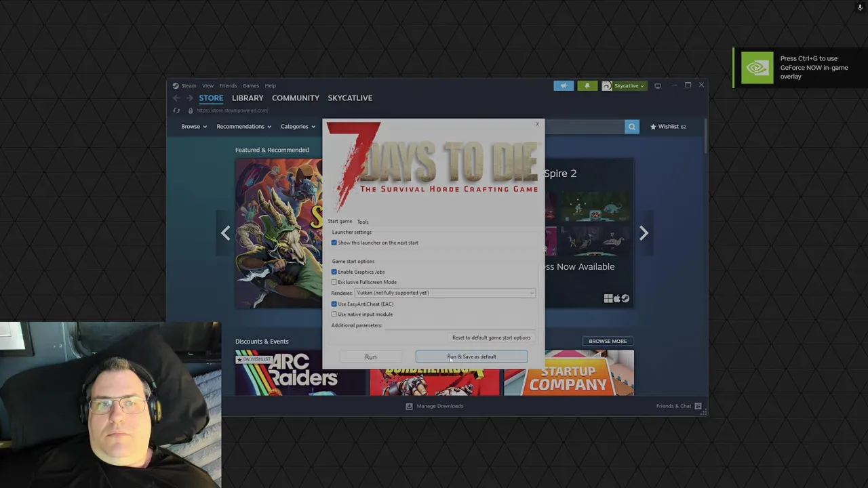Click the lock icon beside the URL
868x488 pixels.
point(191,110)
